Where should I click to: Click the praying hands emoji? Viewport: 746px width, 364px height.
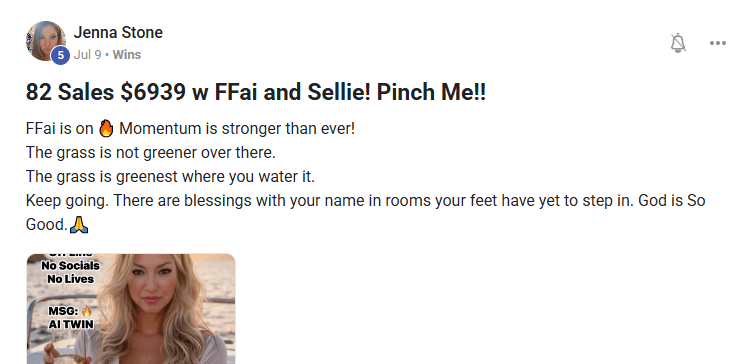coord(79,224)
